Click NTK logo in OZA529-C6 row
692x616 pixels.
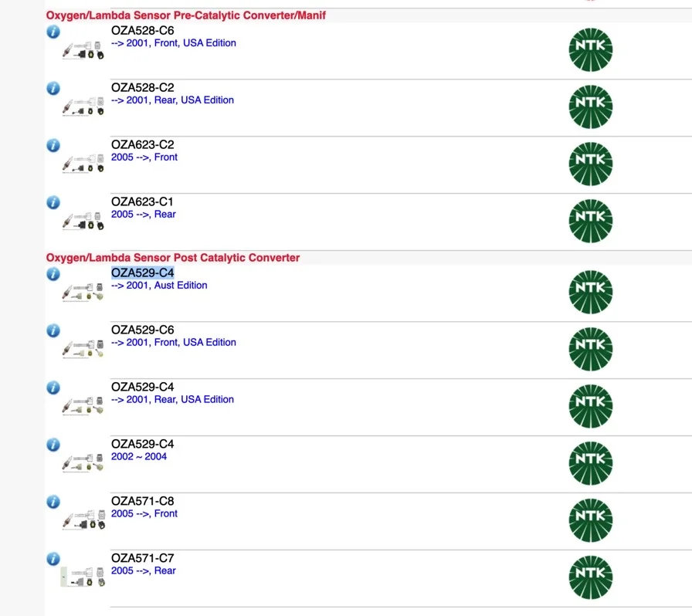(591, 349)
